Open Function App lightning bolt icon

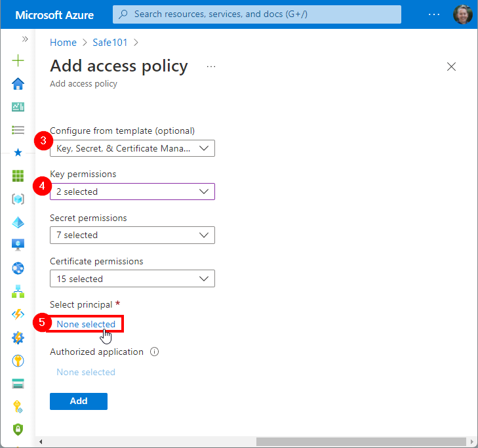coord(18,314)
